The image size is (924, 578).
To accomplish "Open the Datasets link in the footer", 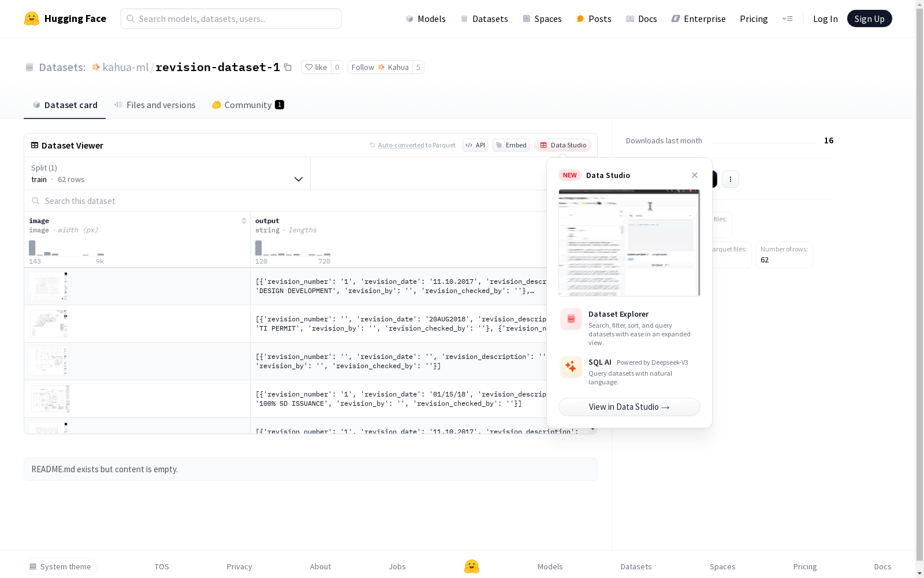I will point(636,566).
